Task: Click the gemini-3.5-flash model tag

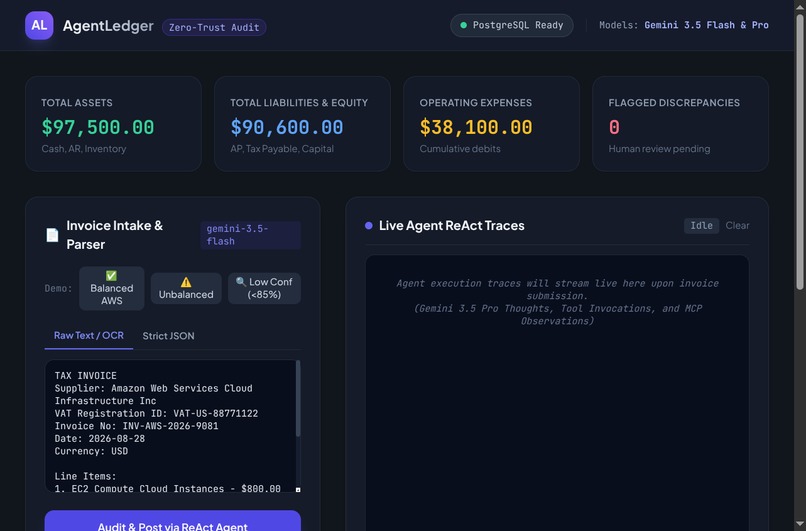Action: (250, 235)
